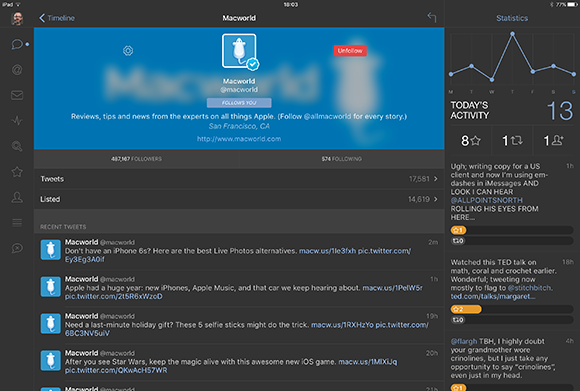Go back to Timeline
Screen dimensions: 580x391
(57, 18)
